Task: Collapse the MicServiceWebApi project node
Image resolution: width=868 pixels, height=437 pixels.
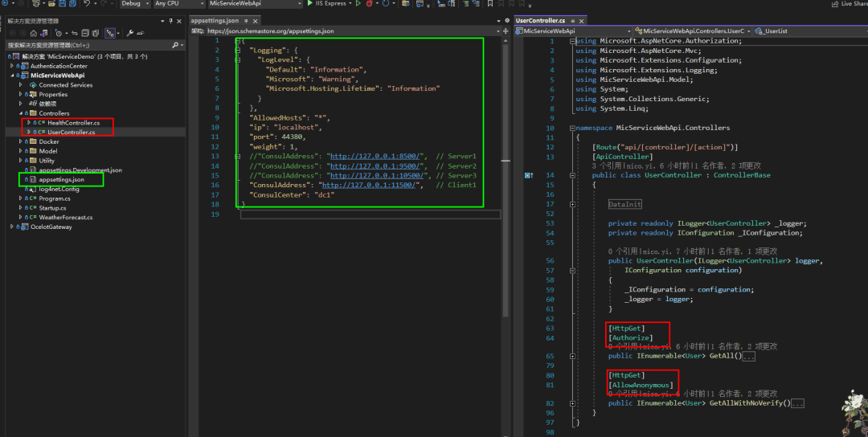Action: (12, 76)
